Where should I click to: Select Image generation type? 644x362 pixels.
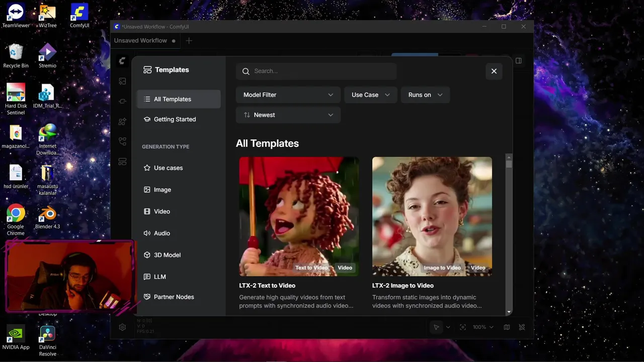tap(179, 190)
